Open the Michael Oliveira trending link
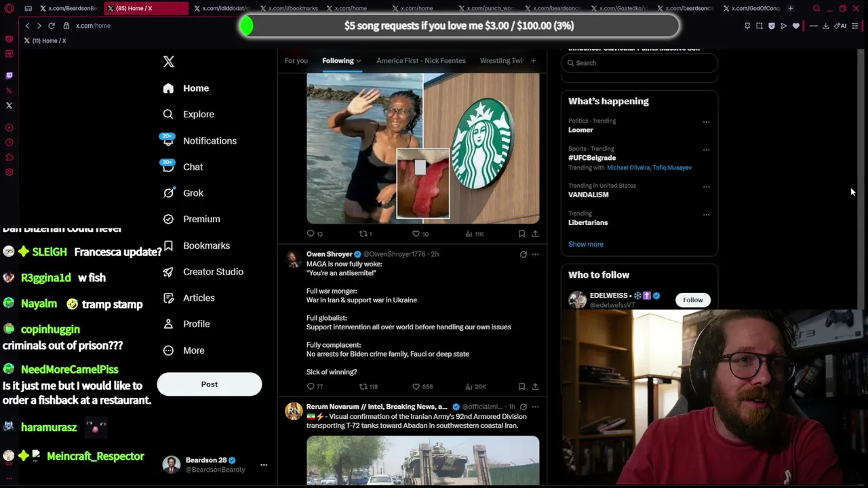The width and height of the screenshot is (868, 488). (629, 167)
